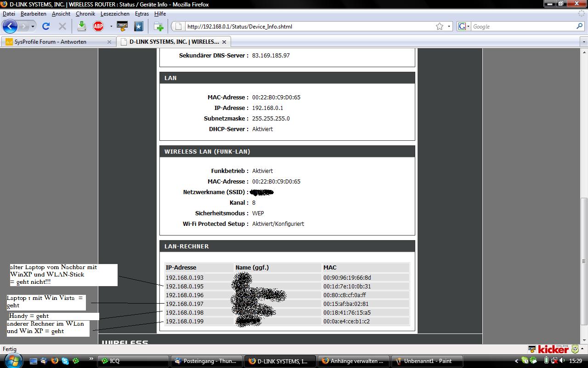Click Show Desktop in Quick Launch
This screenshot has width=588, height=368.
point(34,361)
